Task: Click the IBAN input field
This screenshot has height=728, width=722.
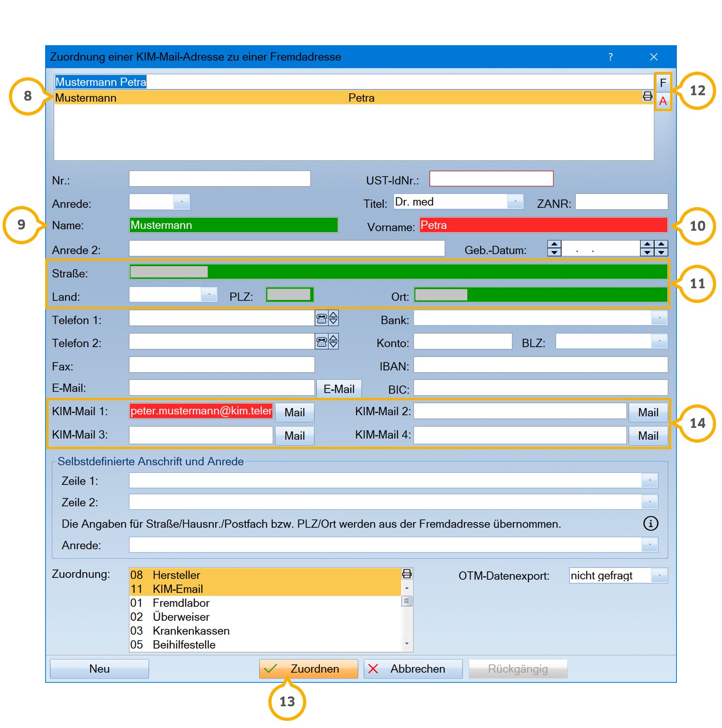Action: pos(541,365)
